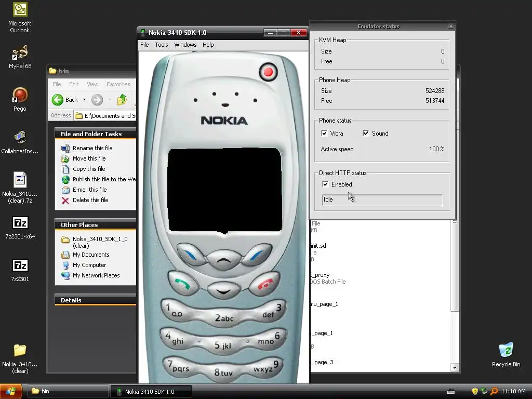Click the green call key on the phone
The height and width of the screenshot is (399, 532).
coord(183,283)
